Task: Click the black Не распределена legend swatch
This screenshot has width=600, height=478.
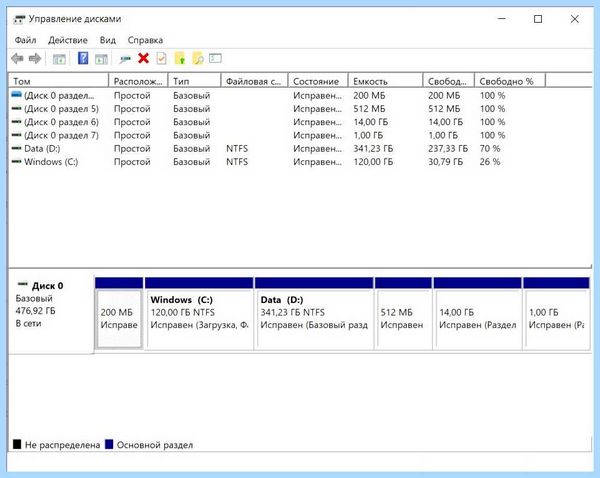Action: [x=17, y=444]
